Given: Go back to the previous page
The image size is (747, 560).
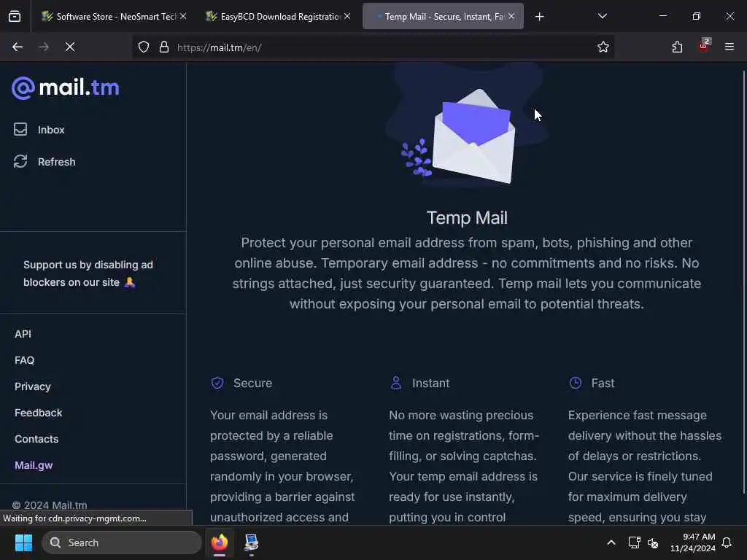Looking at the screenshot, I should pos(18,47).
